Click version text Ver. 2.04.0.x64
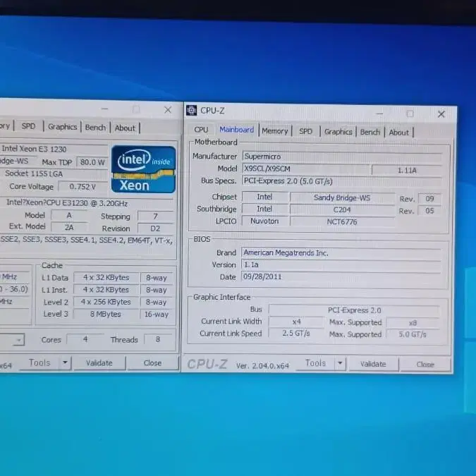Image resolution: width=476 pixels, height=476 pixels. (262, 365)
